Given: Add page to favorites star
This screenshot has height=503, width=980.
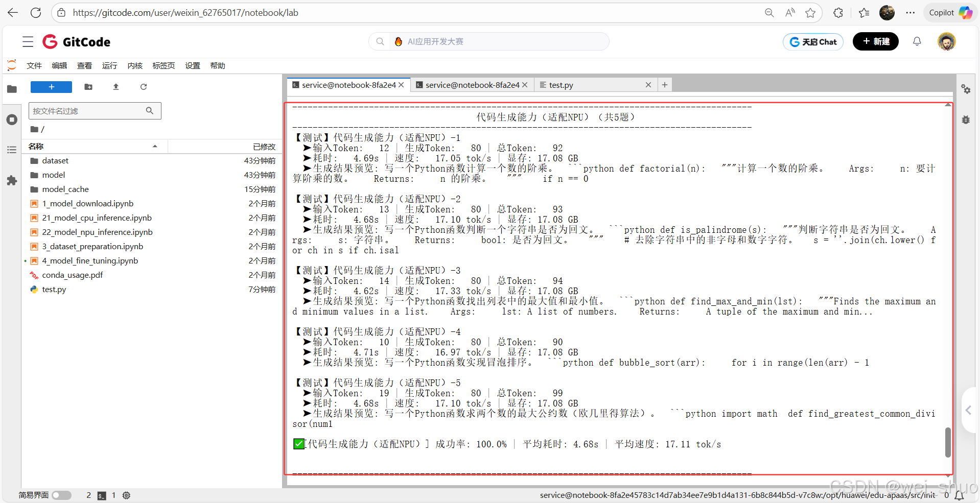Looking at the screenshot, I should pyautogui.click(x=810, y=13).
